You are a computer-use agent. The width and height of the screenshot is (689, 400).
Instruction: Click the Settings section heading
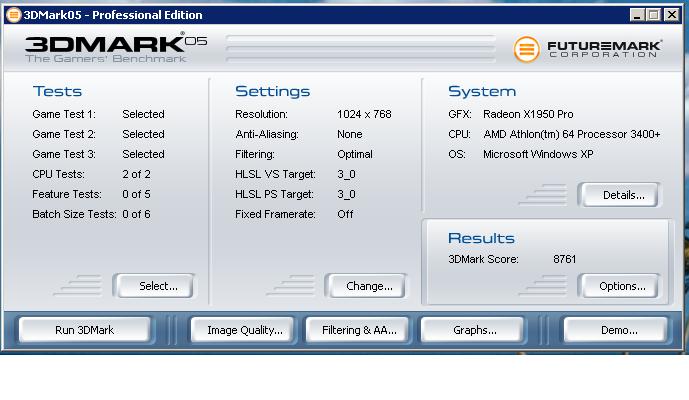point(272,91)
